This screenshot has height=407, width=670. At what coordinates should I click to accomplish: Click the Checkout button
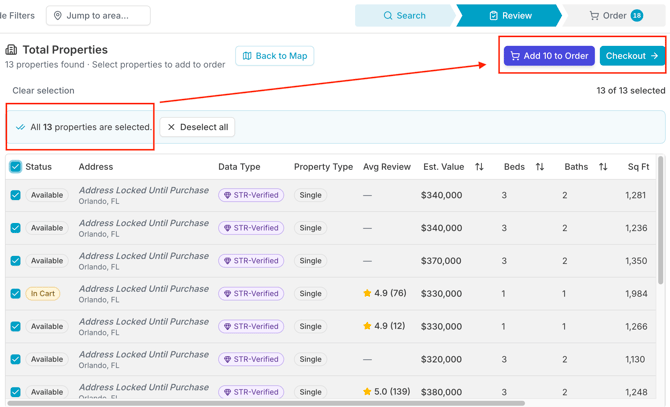click(632, 56)
